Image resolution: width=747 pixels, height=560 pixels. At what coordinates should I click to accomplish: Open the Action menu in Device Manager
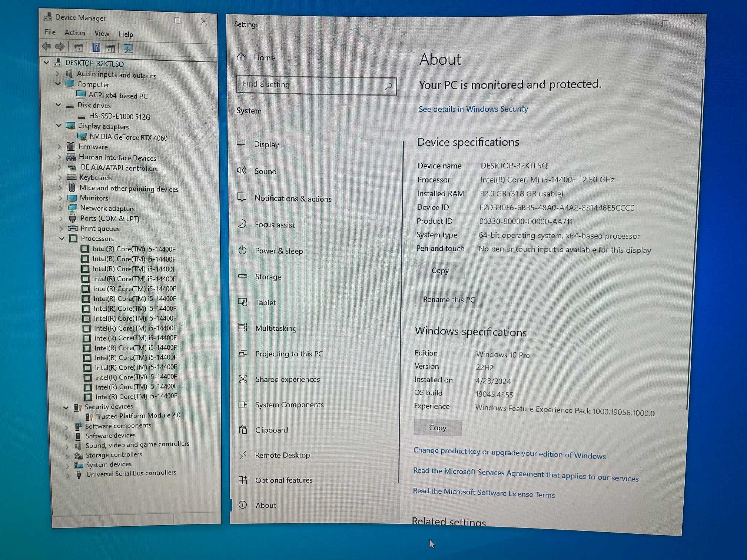coord(74,33)
